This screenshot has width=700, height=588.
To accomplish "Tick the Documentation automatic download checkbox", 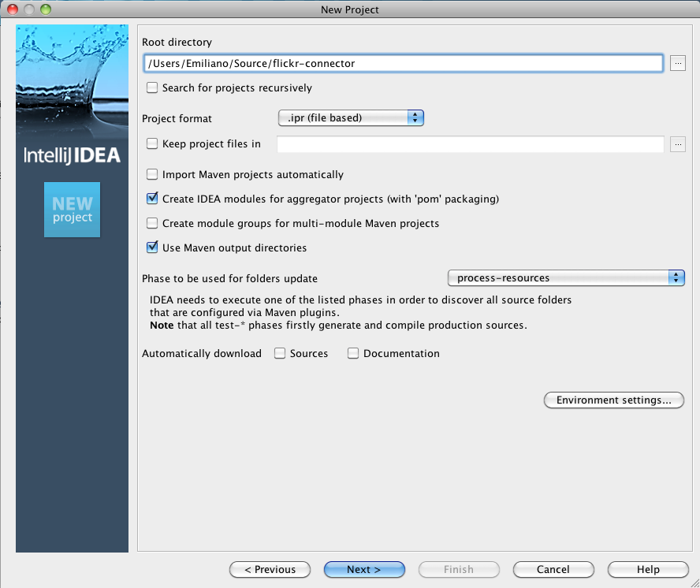I will [353, 354].
